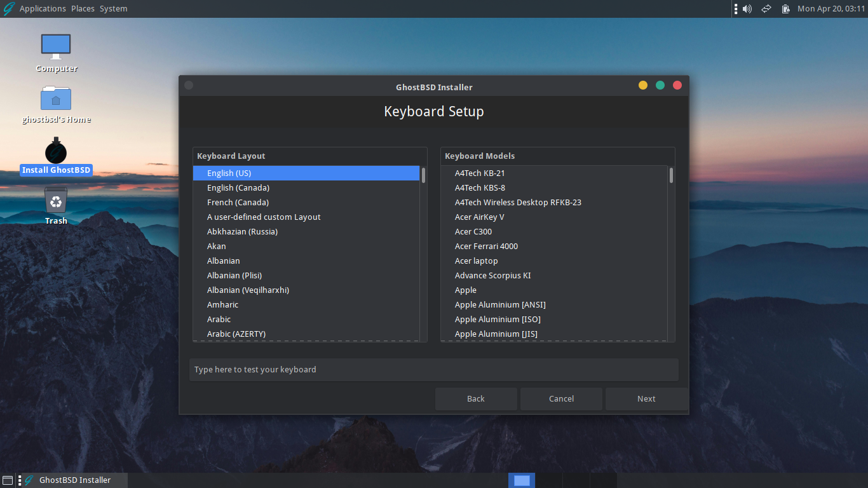The image size is (868, 488).
Task: Select English (US) layout
Action: point(306,173)
